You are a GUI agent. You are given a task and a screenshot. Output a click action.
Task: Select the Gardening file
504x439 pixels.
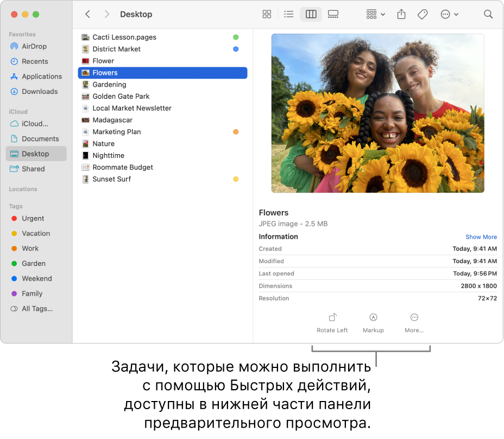point(162,85)
